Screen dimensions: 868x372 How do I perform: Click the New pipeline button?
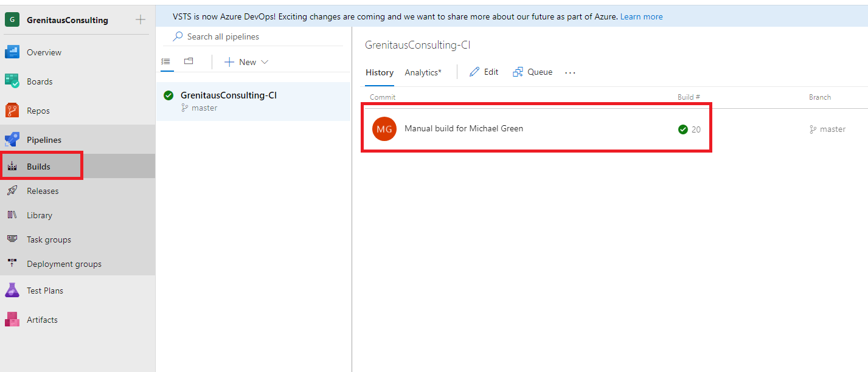(246, 62)
